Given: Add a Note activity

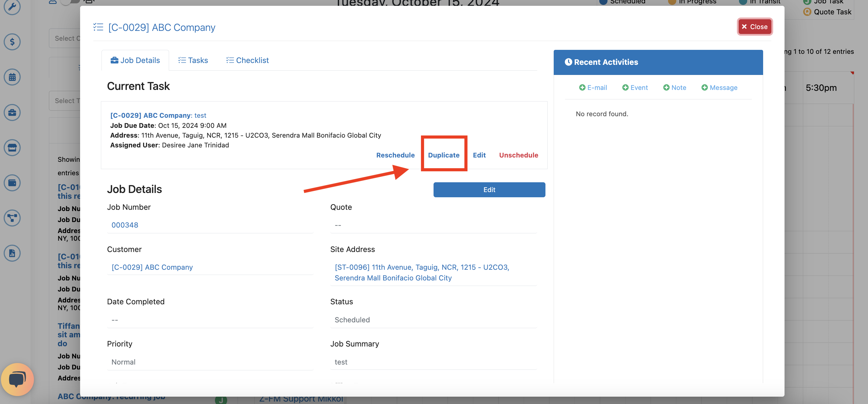Looking at the screenshot, I should 674,87.
